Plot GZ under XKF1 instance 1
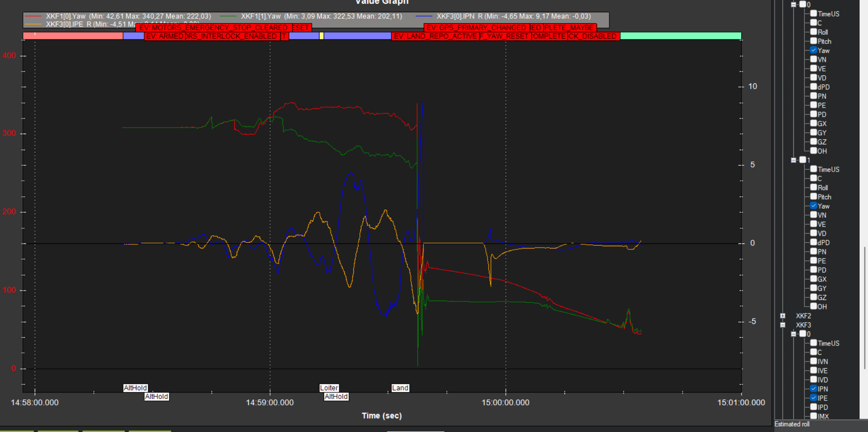 [x=814, y=297]
